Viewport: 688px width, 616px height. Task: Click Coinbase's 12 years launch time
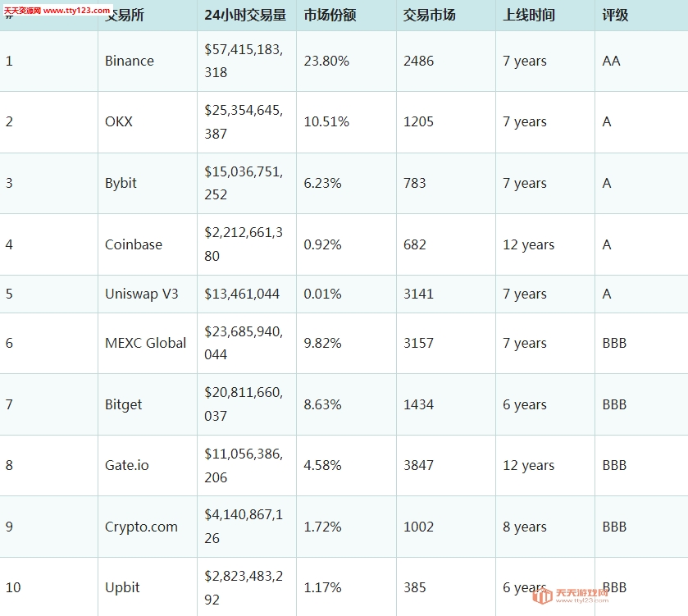coord(529,244)
